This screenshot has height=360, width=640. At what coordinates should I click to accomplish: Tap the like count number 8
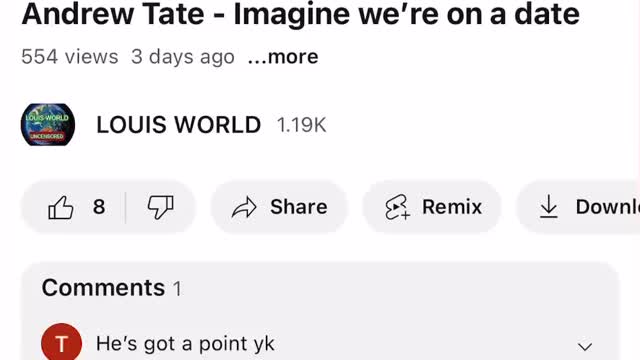99,207
